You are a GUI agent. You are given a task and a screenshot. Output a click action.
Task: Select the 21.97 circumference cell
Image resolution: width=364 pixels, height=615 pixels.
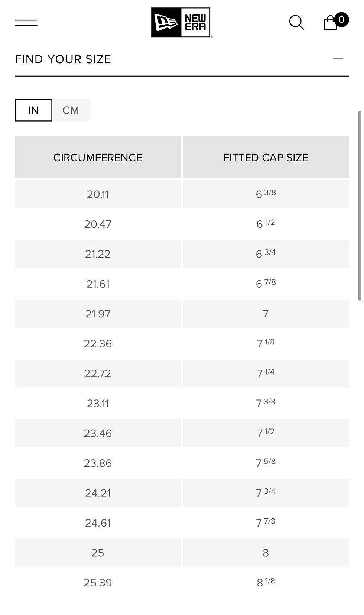pos(98,314)
